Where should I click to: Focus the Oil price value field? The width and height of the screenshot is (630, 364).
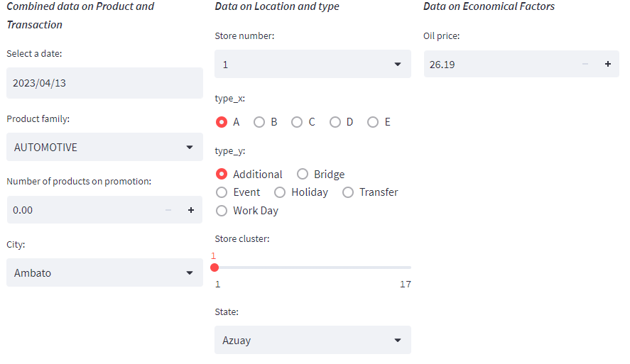click(x=497, y=65)
